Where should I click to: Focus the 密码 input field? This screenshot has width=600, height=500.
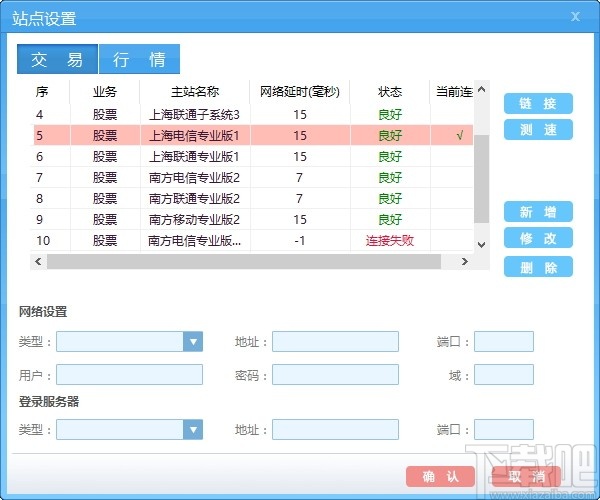coord(335,374)
